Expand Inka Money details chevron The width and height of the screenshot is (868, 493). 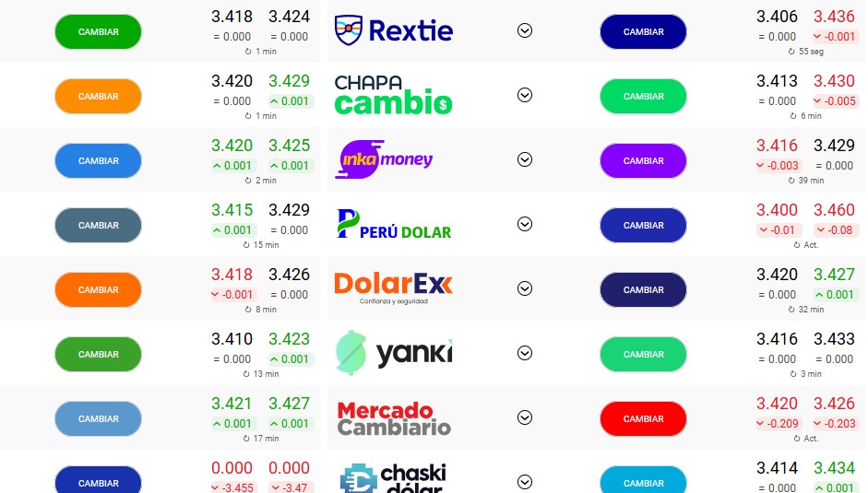pos(525,159)
